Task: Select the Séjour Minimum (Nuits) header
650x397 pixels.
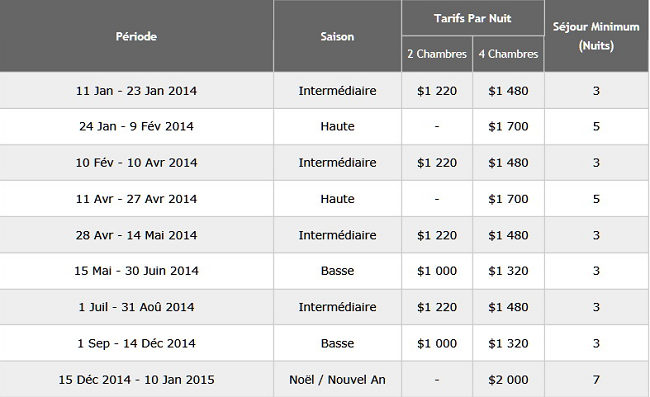Action: coord(596,36)
